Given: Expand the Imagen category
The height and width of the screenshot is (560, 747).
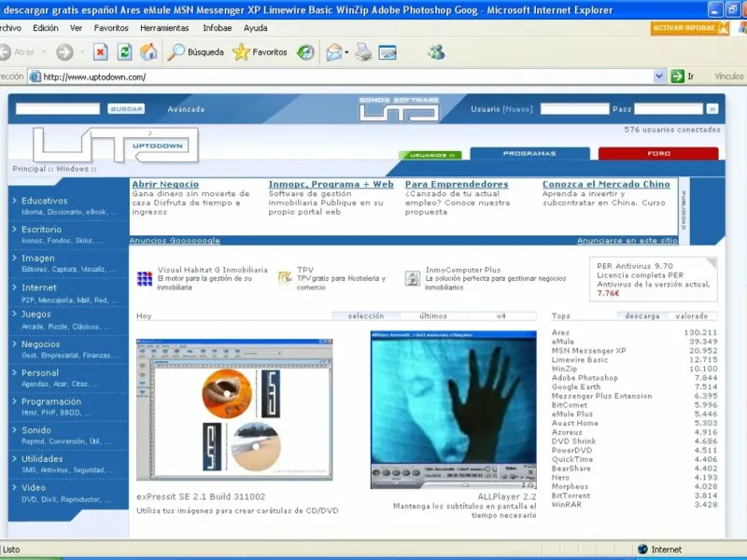Looking at the screenshot, I should coord(37,259).
